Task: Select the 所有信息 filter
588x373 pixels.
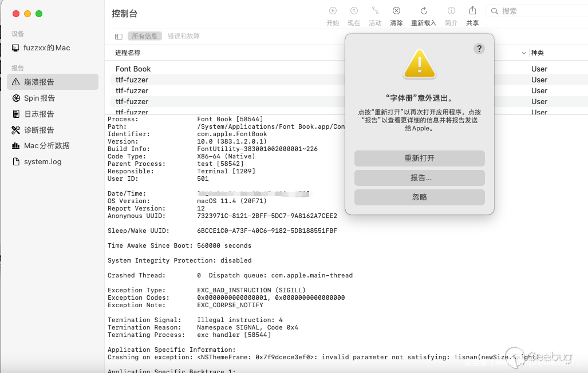Action: pos(144,36)
